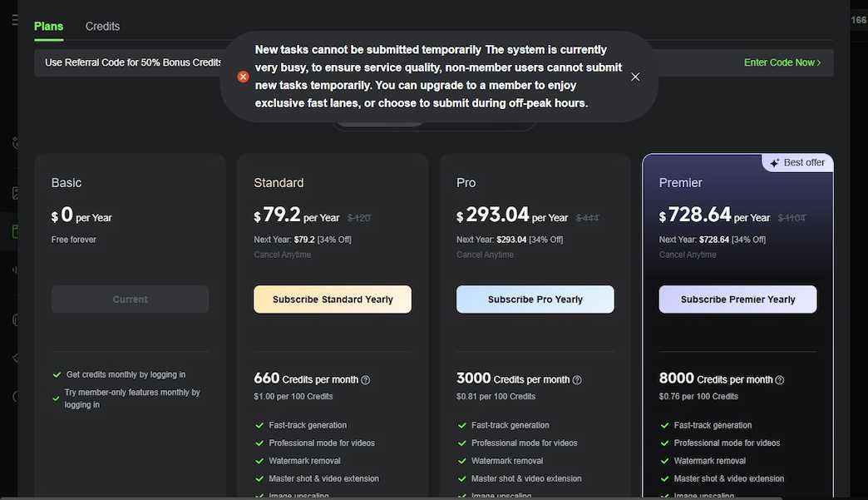Screen dimensions: 868x500
Task: Hit Subscribe Premier Yearly
Action: tap(737, 300)
